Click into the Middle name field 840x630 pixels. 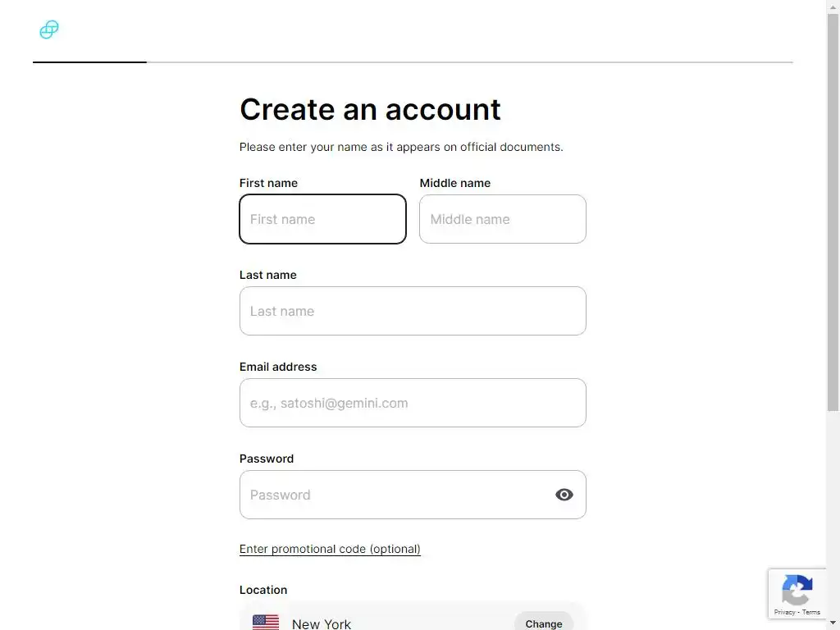[502, 219]
